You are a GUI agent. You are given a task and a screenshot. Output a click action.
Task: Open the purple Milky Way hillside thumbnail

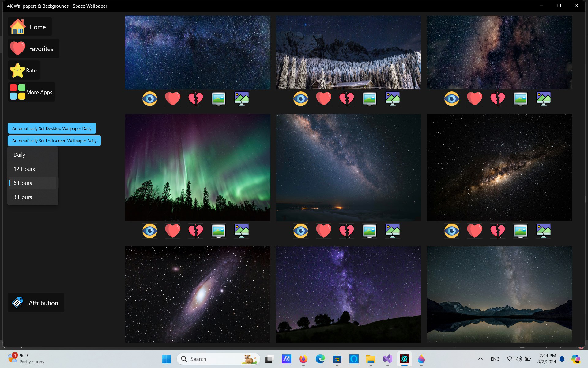pos(349,295)
